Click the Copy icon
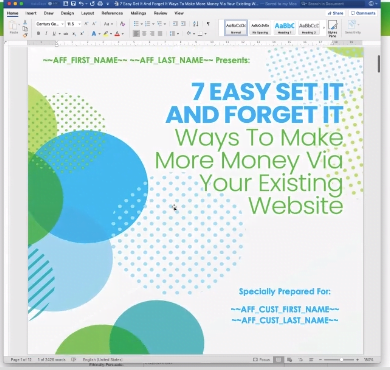This screenshot has width=390, height=370. tap(25, 29)
